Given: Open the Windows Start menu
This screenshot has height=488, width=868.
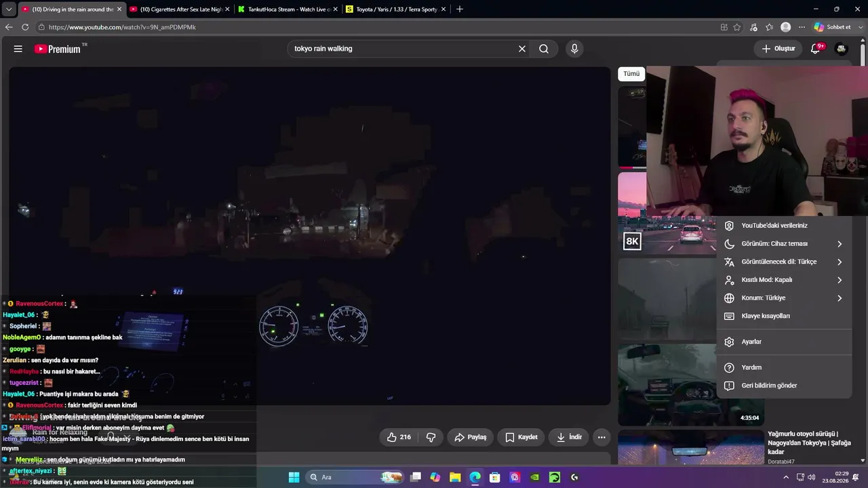Looking at the screenshot, I should click(294, 477).
